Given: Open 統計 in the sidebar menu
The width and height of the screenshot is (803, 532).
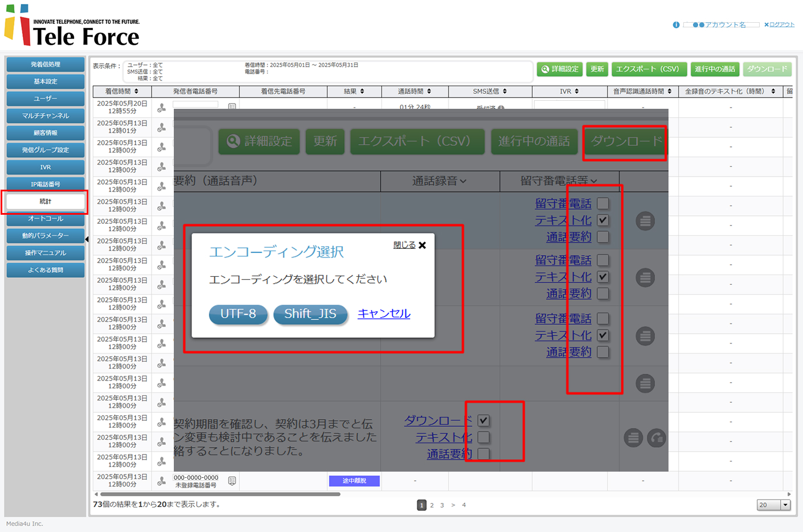Looking at the screenshot, I should (46, 202).
